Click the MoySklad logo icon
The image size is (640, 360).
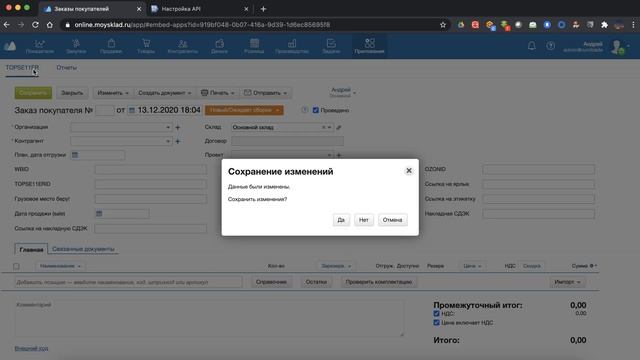pyautogui.click(x=10, y=46)
